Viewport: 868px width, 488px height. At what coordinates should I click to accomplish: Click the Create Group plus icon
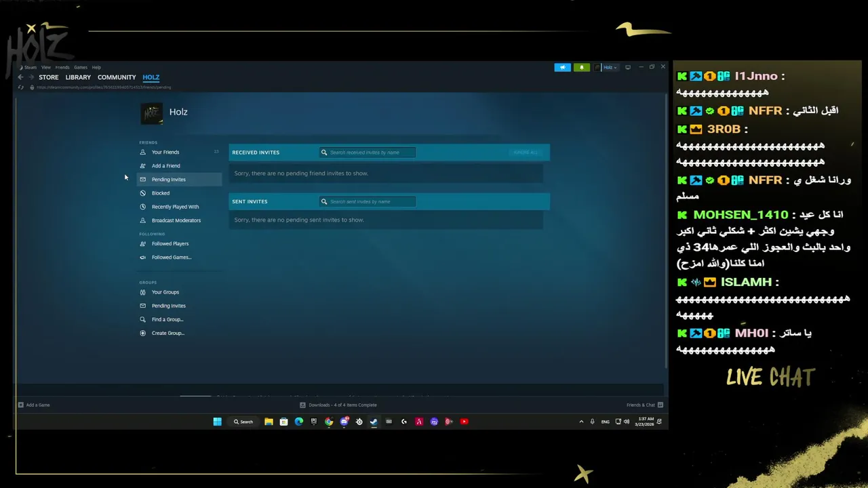point(142,333)
